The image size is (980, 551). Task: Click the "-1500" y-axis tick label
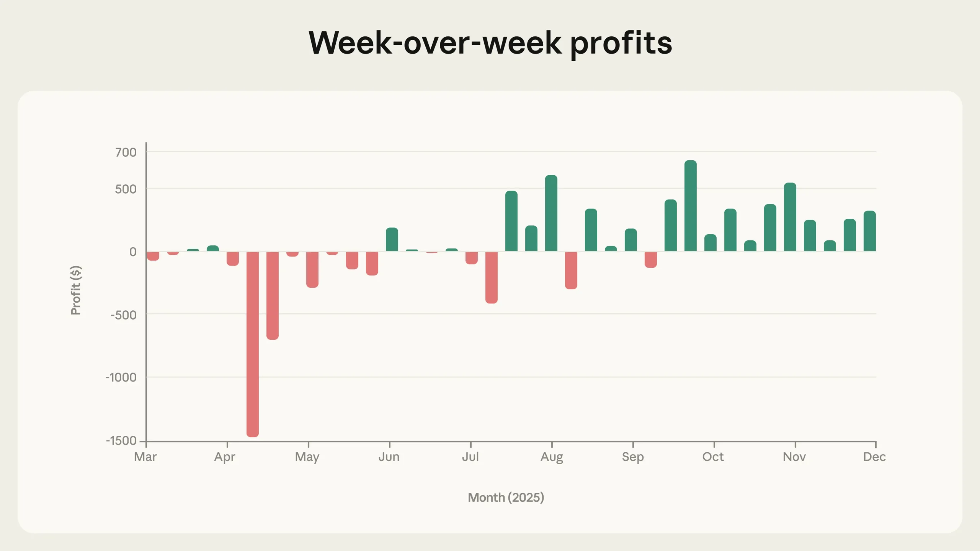[121, 441]
